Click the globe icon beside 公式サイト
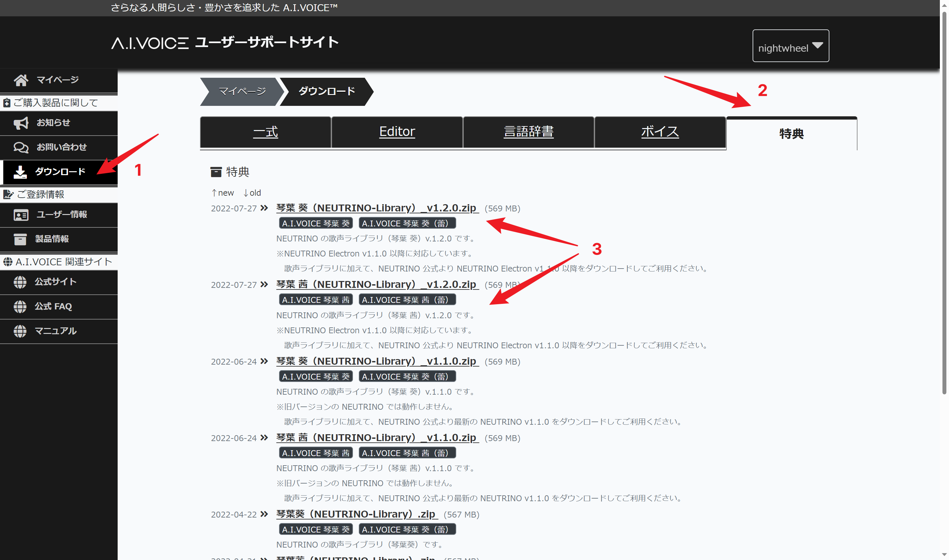 pos(20,282)
